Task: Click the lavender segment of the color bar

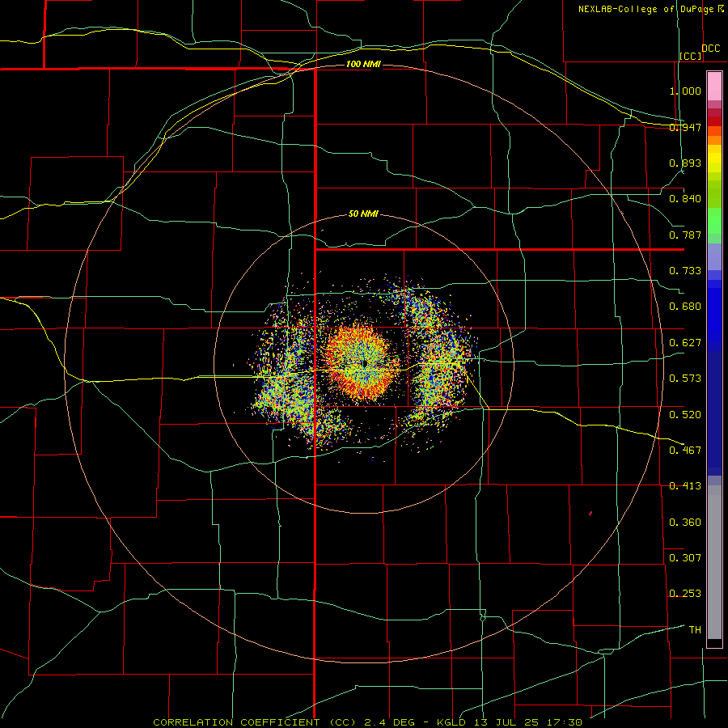Action: click(x=714, y=257)
